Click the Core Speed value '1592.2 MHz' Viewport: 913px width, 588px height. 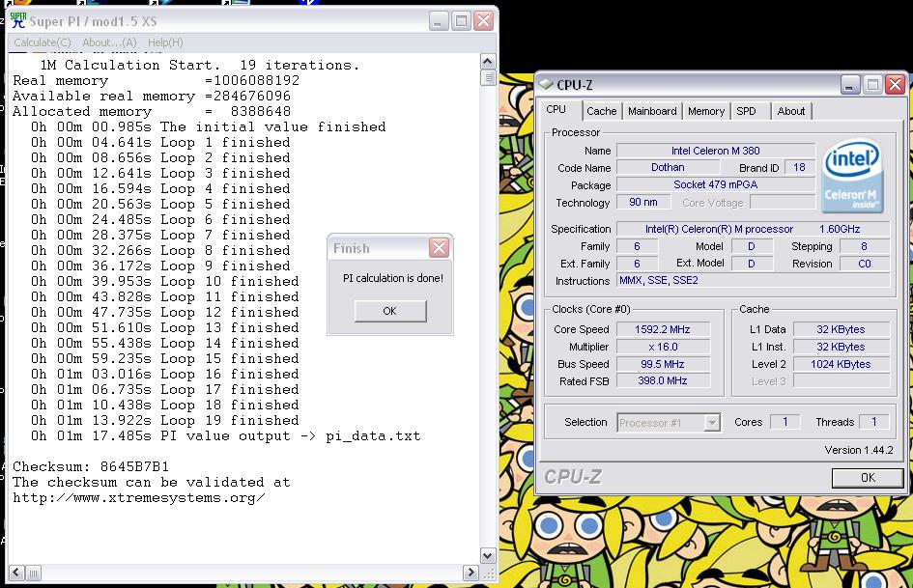(663, 329)
